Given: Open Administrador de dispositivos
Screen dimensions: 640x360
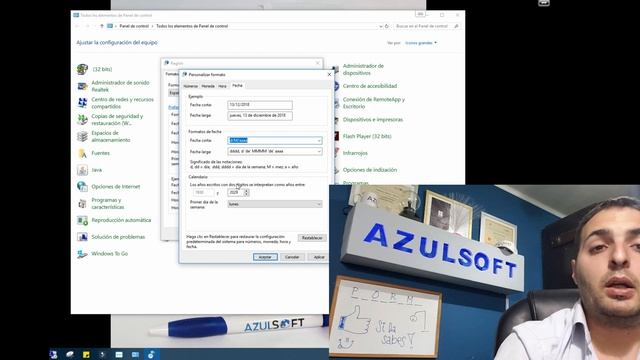Looking at the screenshot, I should tap(363, 69).
